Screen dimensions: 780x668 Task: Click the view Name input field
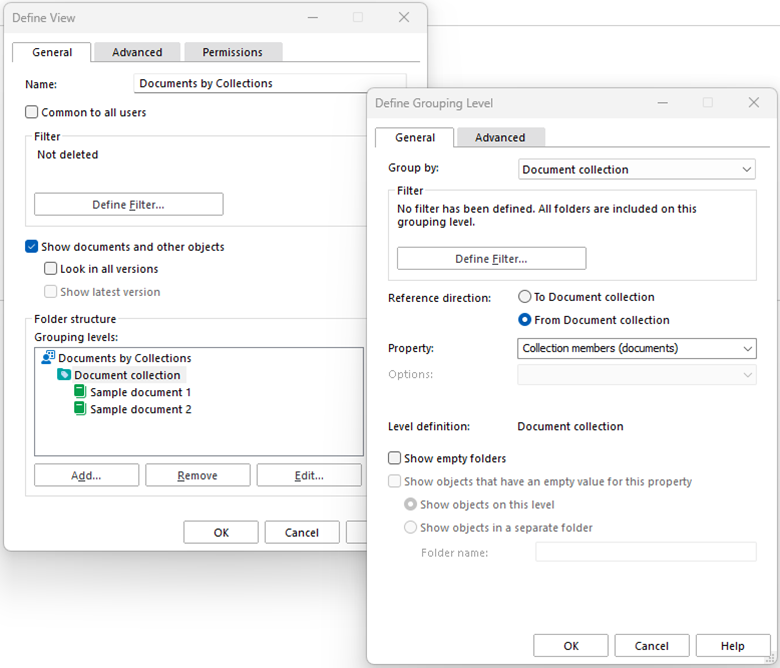(x=270, y=83)
